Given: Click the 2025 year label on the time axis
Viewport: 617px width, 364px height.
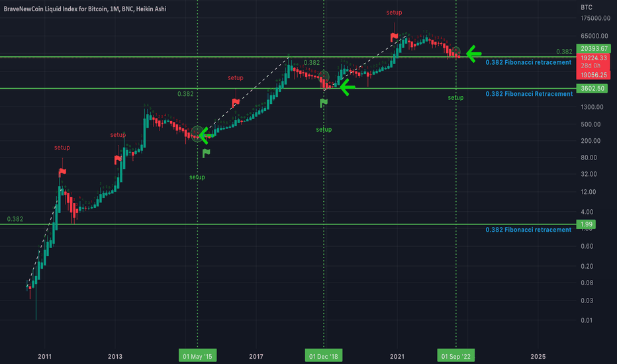Looking at the screenshot, I should tap(538, 357).
